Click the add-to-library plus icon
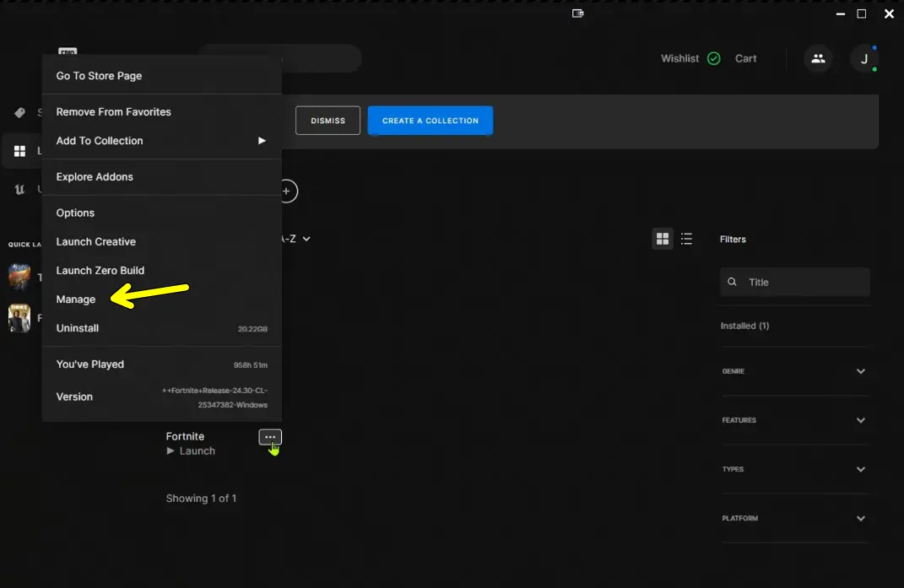The height and width of the screenshot is (588, 904). click(286, 191)
